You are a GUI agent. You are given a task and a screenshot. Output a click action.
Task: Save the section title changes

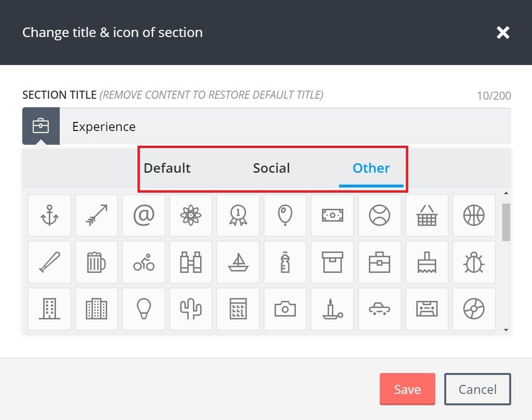click(407, 389)
